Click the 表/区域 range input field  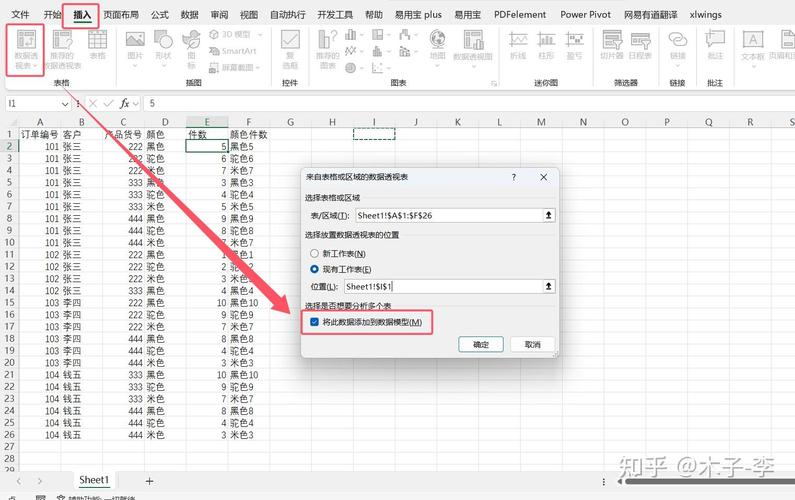449,215
